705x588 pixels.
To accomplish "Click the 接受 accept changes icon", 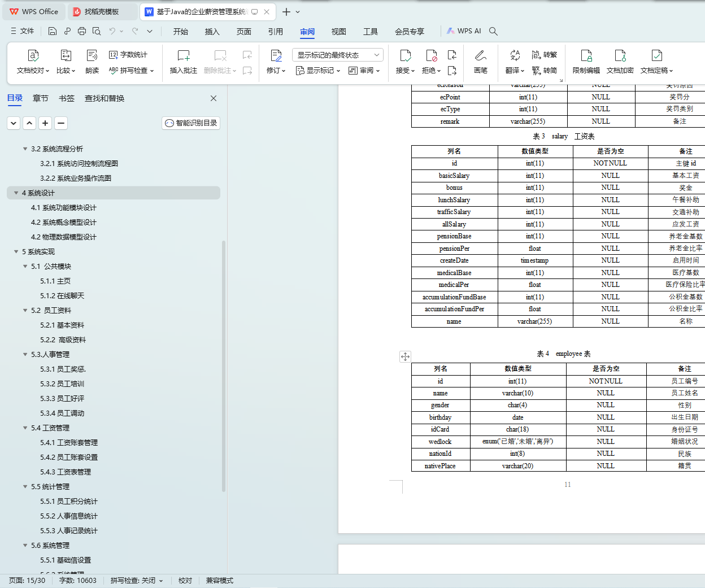I will [405, 55].
